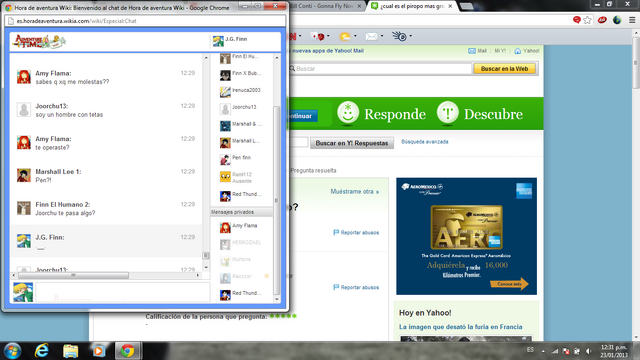Click the Mensajes privados header
This screenshot has width=640, height=360.
pyautogui.click(x=241, y=212)
